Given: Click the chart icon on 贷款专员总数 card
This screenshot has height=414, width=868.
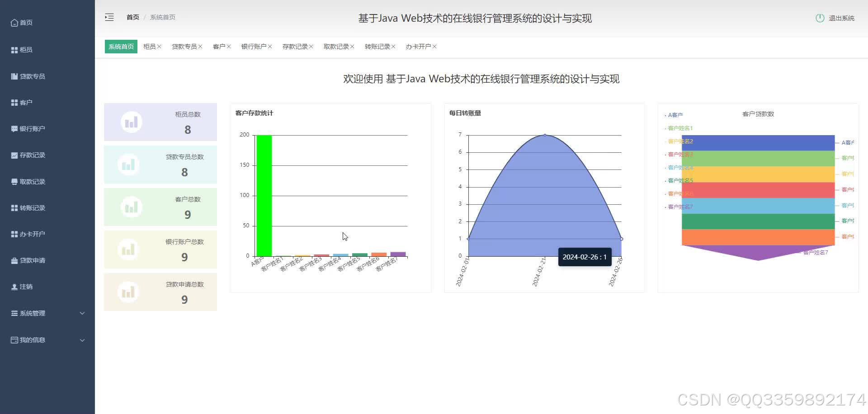Looking at the screenshot, I should coord(128,165).
